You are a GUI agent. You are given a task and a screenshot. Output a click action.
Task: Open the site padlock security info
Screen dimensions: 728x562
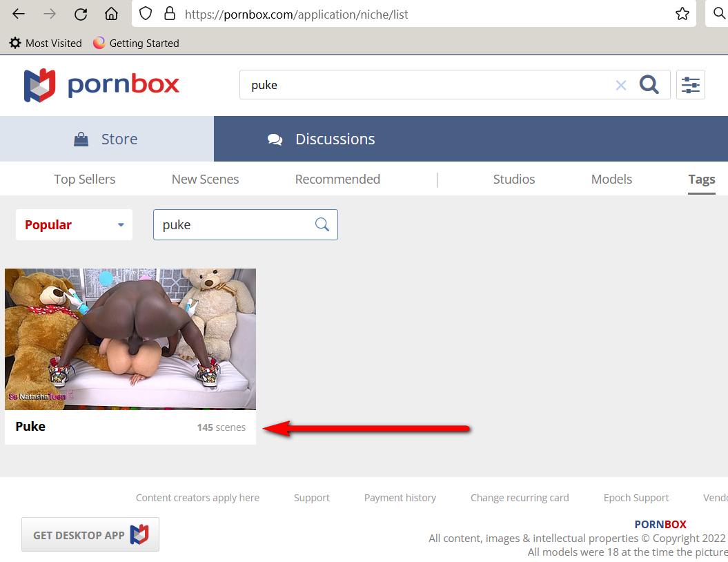point(169,14)
